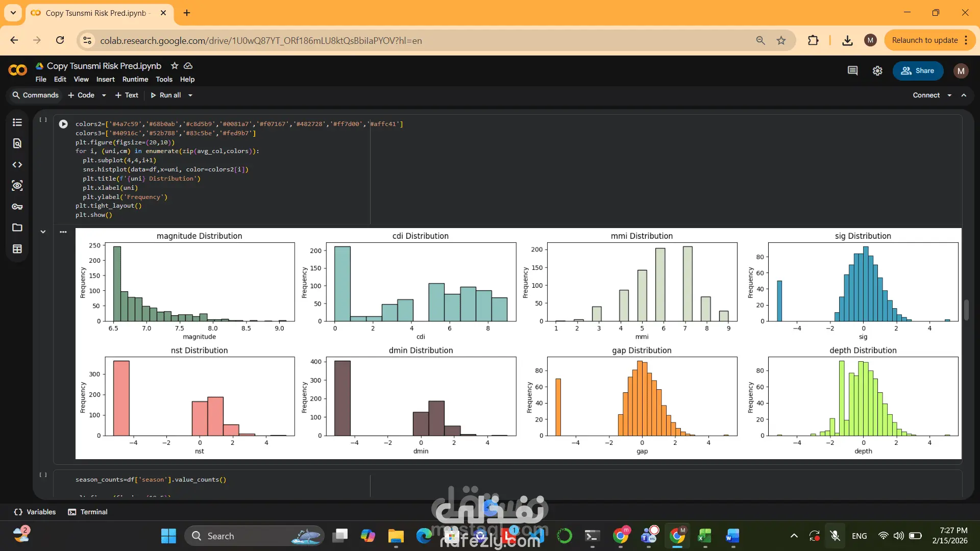
Task: Open the Tools menu
Action: [164, 80]
